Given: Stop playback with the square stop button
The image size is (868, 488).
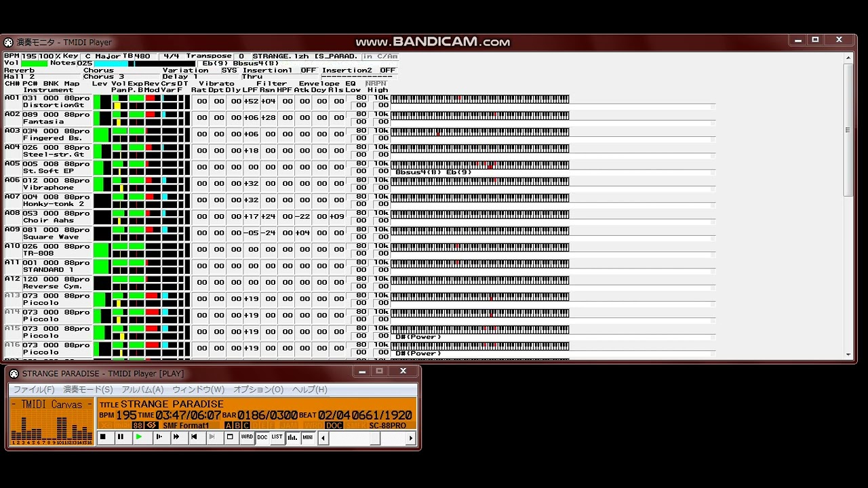Looking at the screenshot, I should pos(103,438).
